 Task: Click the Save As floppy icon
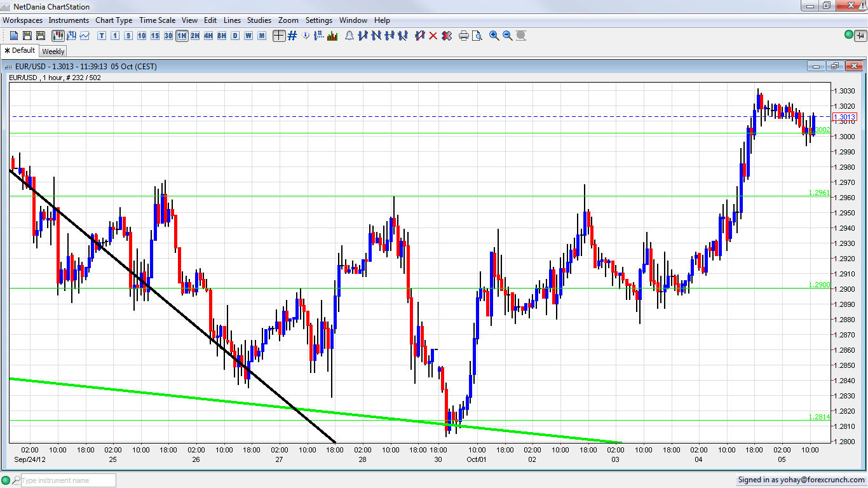(x=41, y=36)
